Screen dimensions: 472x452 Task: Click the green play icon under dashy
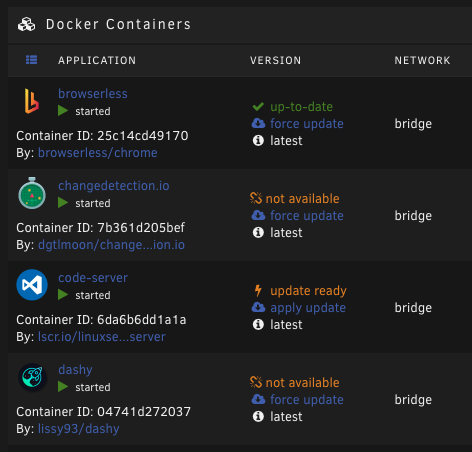(x=63, y=387)
